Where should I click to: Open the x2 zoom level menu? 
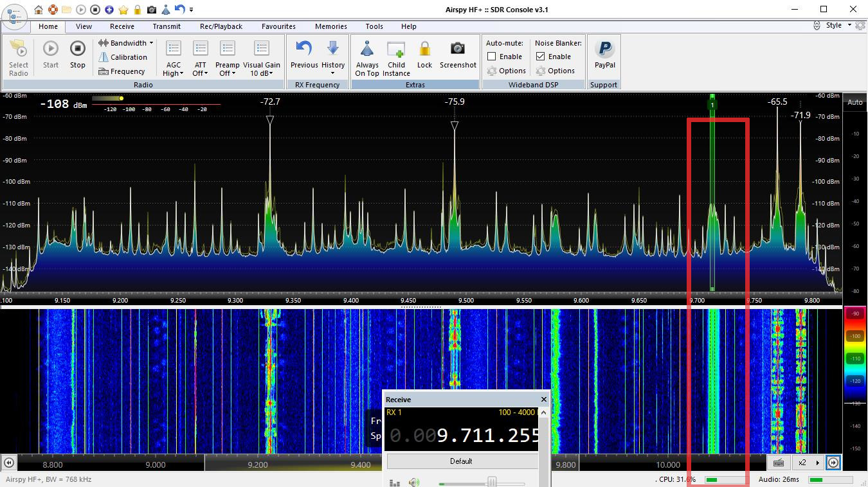coord(809,463)
